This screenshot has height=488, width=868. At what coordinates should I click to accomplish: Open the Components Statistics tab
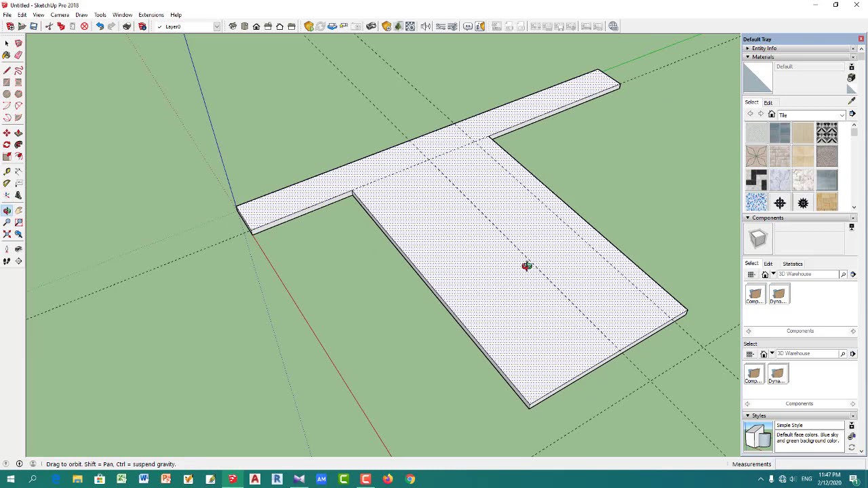(793, 264)
